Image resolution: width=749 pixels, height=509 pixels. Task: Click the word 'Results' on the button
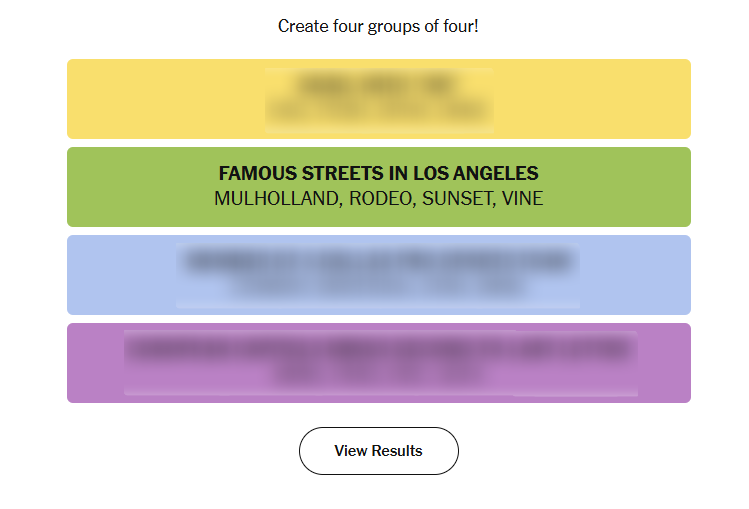pyautogui.click(x=397, y=450)
